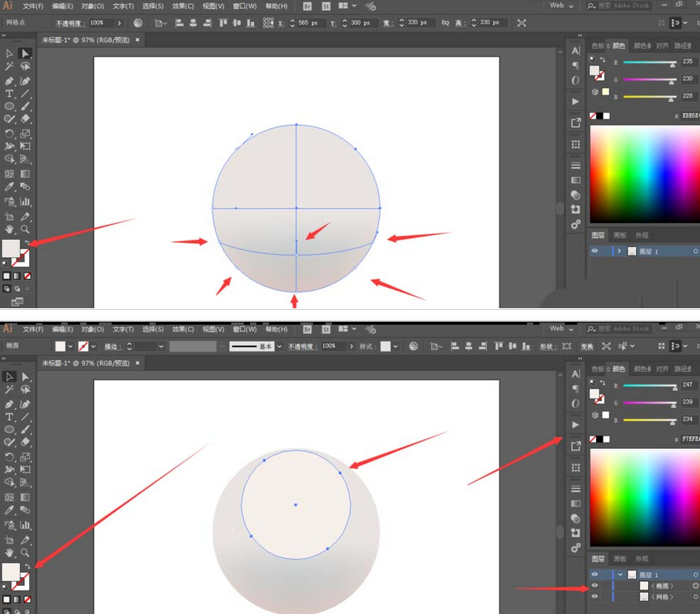Collapse the expanded 图层 1 layer in the lower panel
Screen dimensions: 700x614
pos(619,575)
